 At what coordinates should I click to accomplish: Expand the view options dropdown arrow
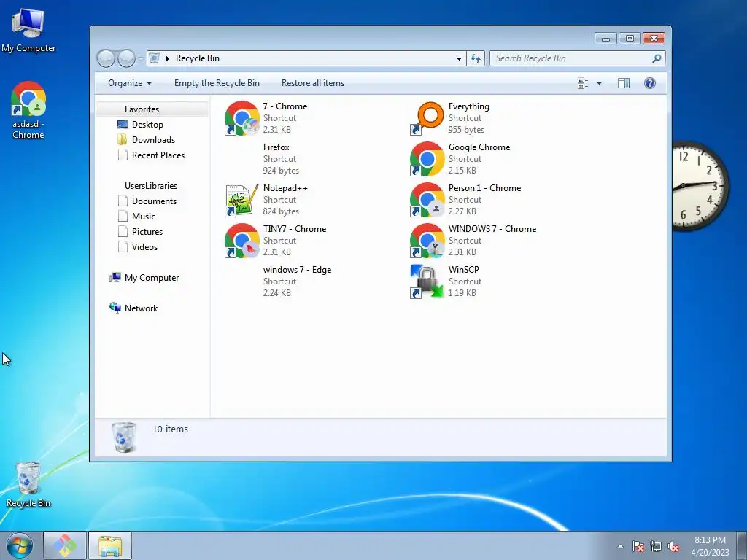(600, 83)
